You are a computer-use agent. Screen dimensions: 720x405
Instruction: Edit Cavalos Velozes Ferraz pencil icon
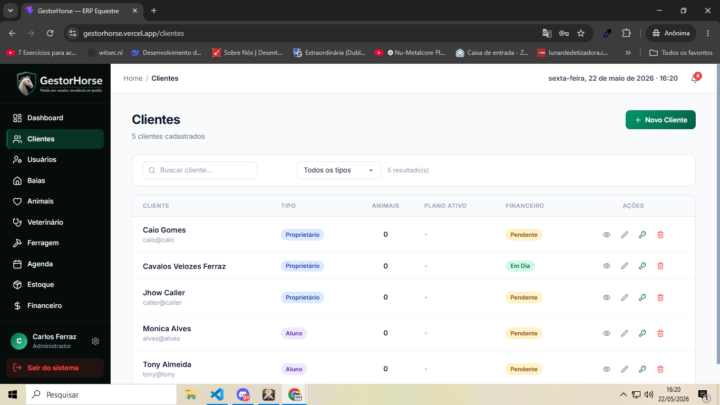click(624, 266)
